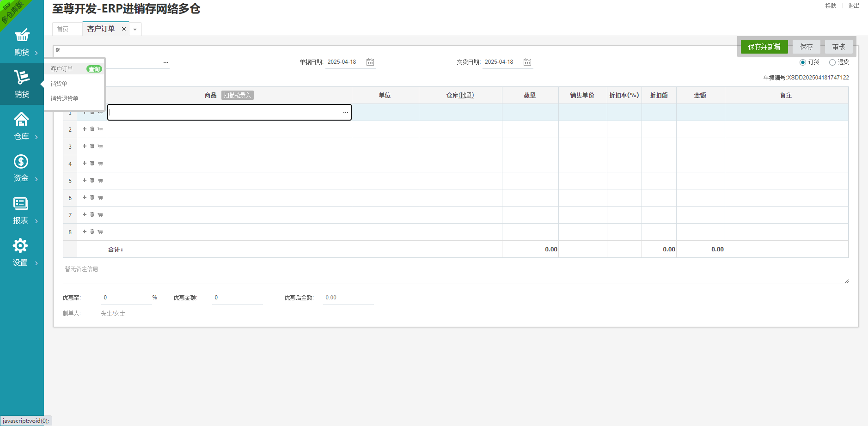
Task: Click the cart icon in row 6
Action: pyautogui.click(x=100, y=198)
